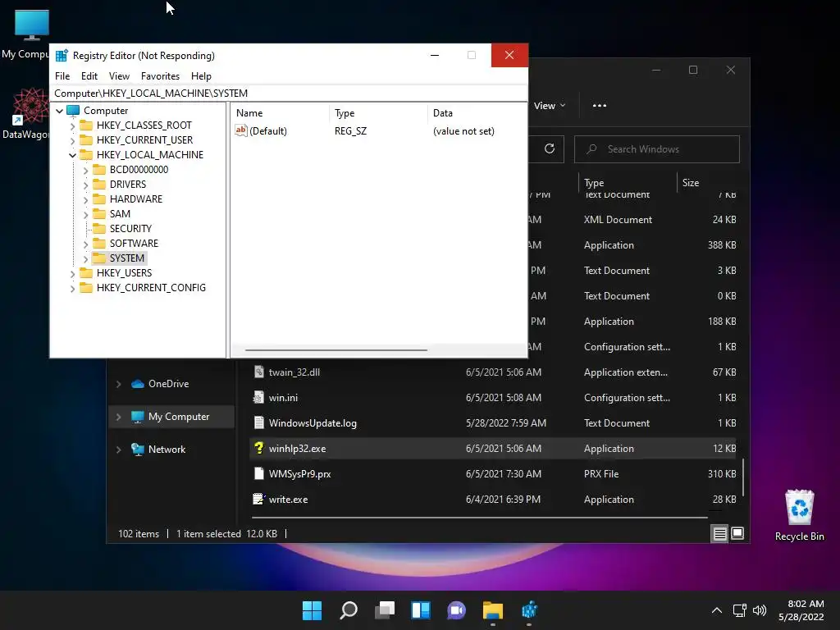Click the Registry Editor title bar icon
Screen dimensions: 840x630
(x=62, y=55)
